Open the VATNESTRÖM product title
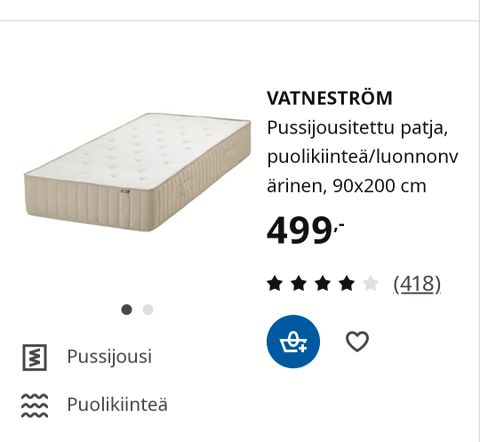 coord(329,98)
